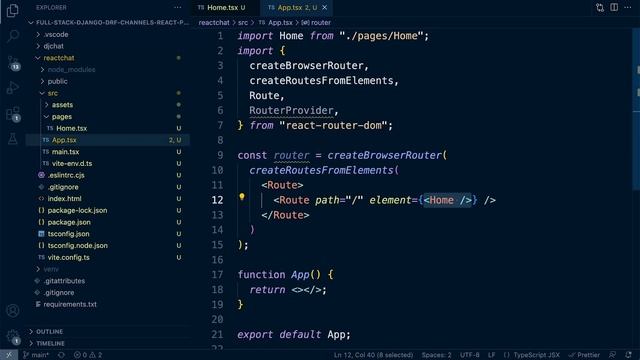
Task: Click the remote window indicator in status bar
Action: [x=9, y=355]
